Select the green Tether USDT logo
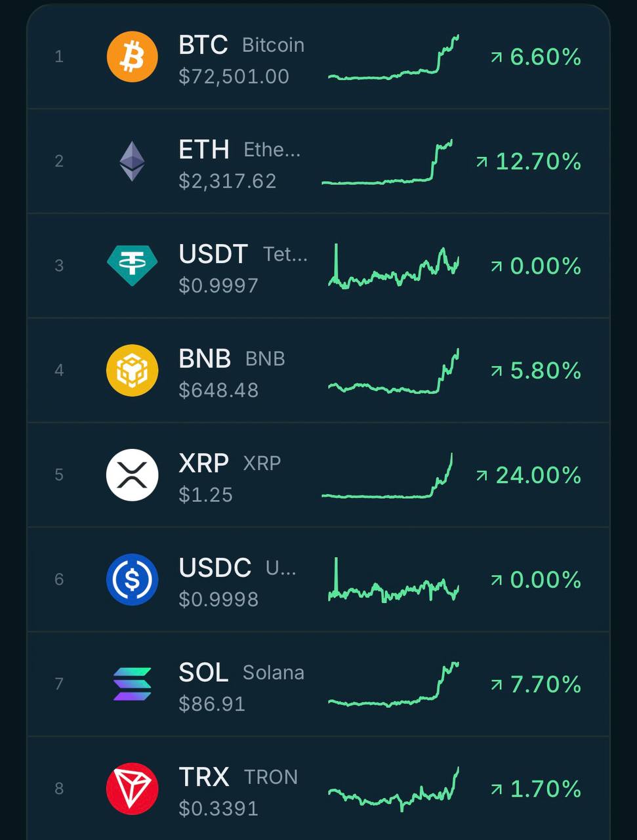The image size is (637, 840). pyautogui.click(x=132, y=265)
